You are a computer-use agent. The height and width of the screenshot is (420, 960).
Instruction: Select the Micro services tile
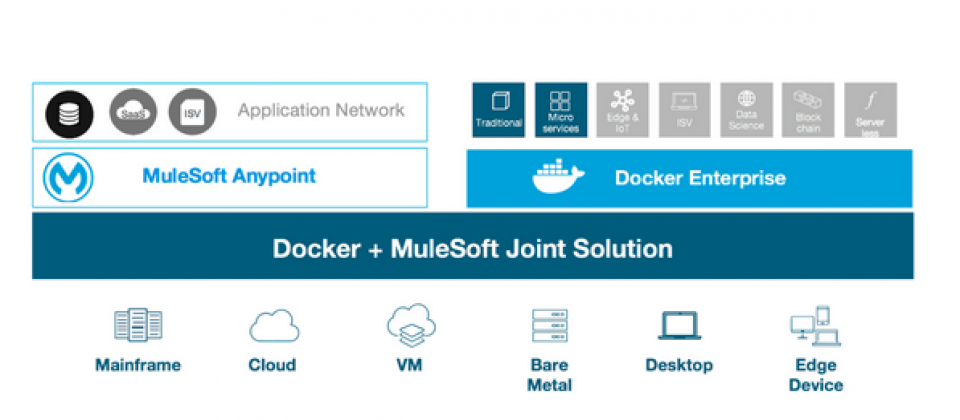(561, 110)
